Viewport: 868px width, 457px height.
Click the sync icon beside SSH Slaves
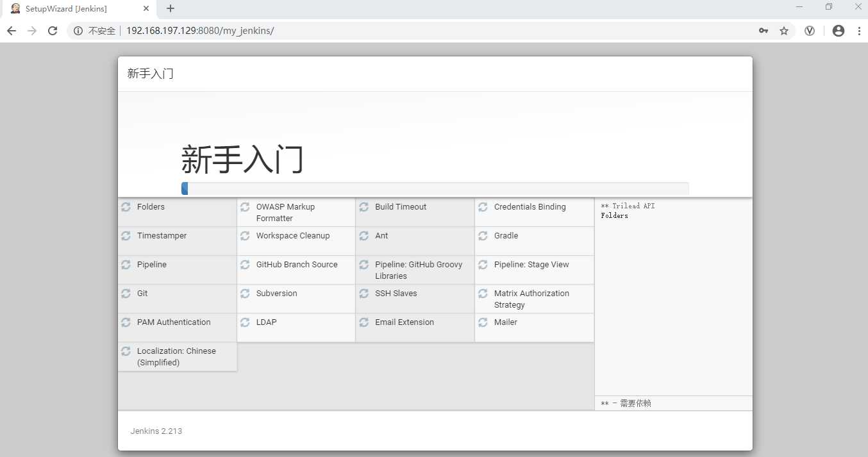tap(364, 294)
